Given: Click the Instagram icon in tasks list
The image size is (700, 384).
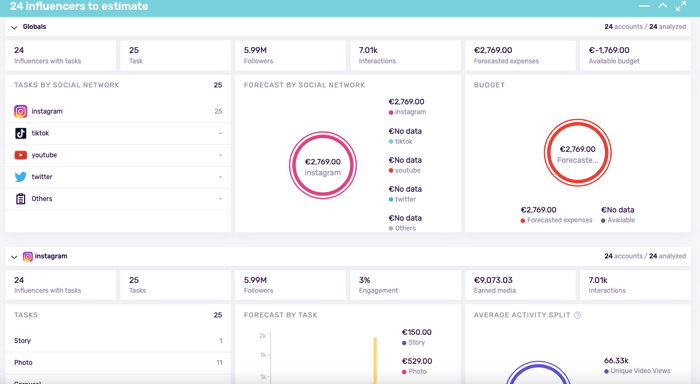Looking at the screenshot, I should coord(21,111).
